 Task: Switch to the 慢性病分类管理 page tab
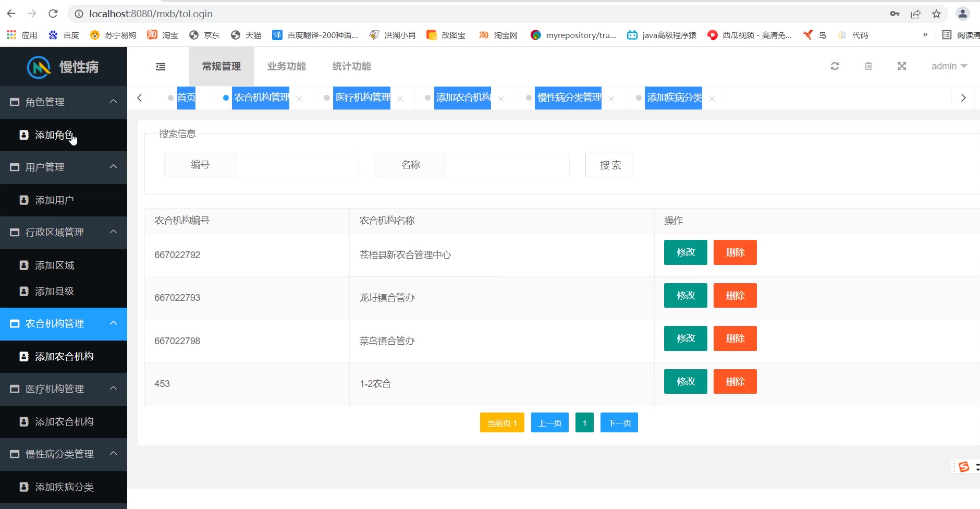click(568, 98)
